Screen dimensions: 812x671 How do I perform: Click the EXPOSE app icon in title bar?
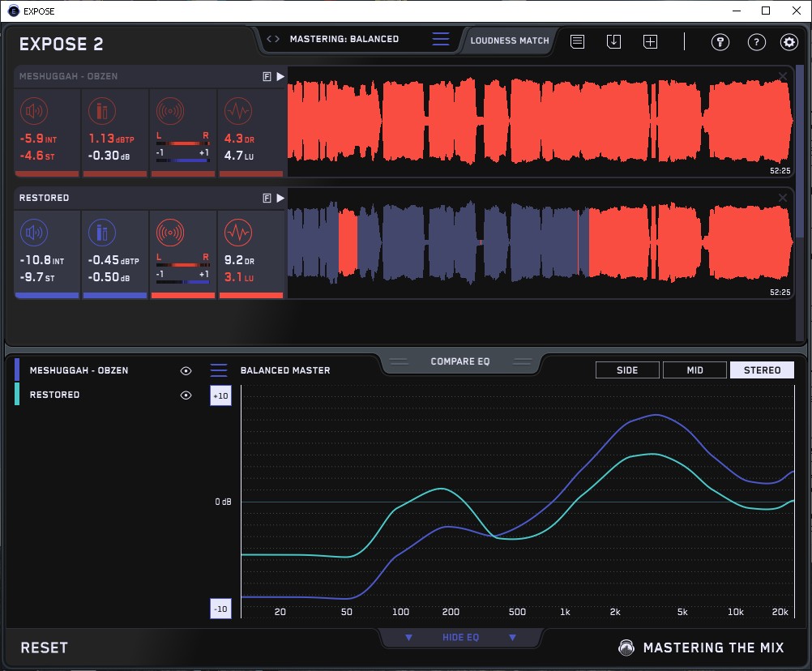coord(14,11)
